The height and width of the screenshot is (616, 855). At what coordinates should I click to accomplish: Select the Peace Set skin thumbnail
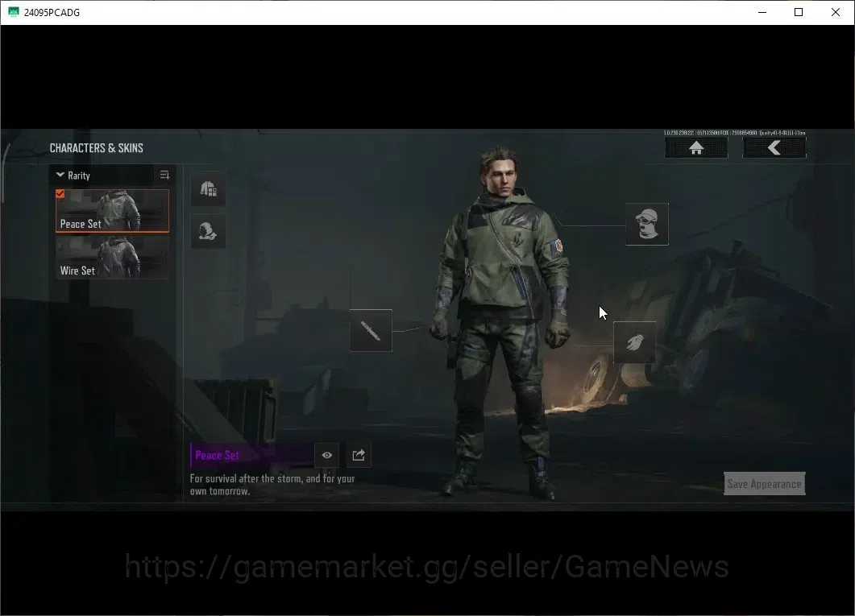click(112, 211)
